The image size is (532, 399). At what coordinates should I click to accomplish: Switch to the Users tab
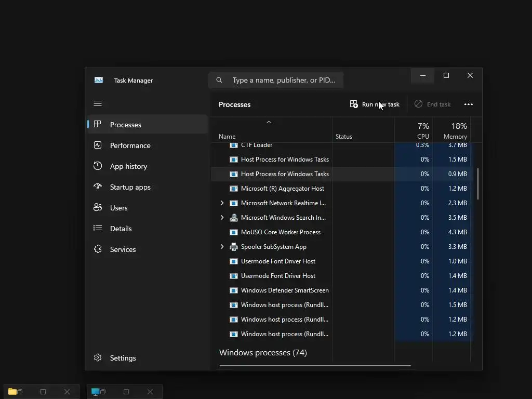[x=148, y=208]
